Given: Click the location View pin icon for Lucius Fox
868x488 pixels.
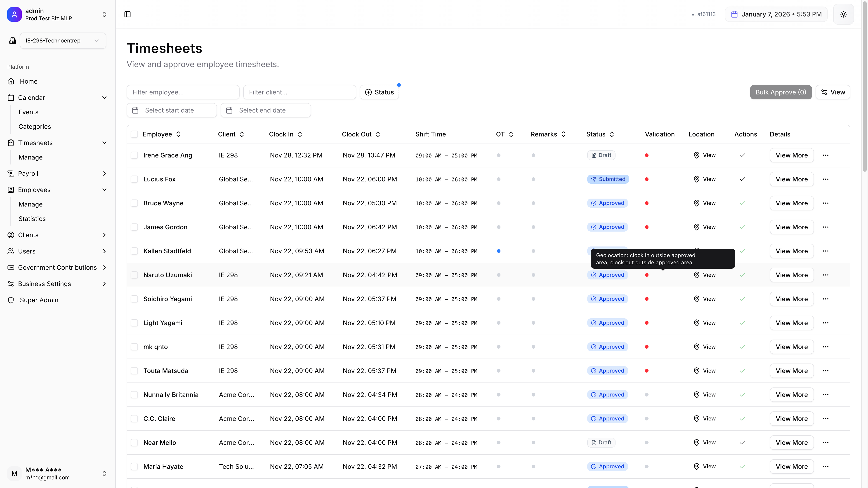Looking at the screenshot, I should point(697,179).
